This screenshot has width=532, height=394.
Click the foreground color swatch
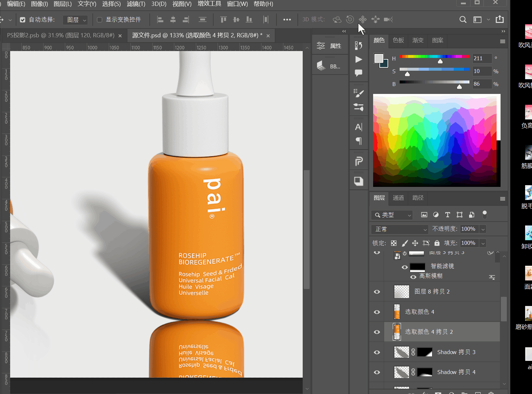tap(379, 58)
